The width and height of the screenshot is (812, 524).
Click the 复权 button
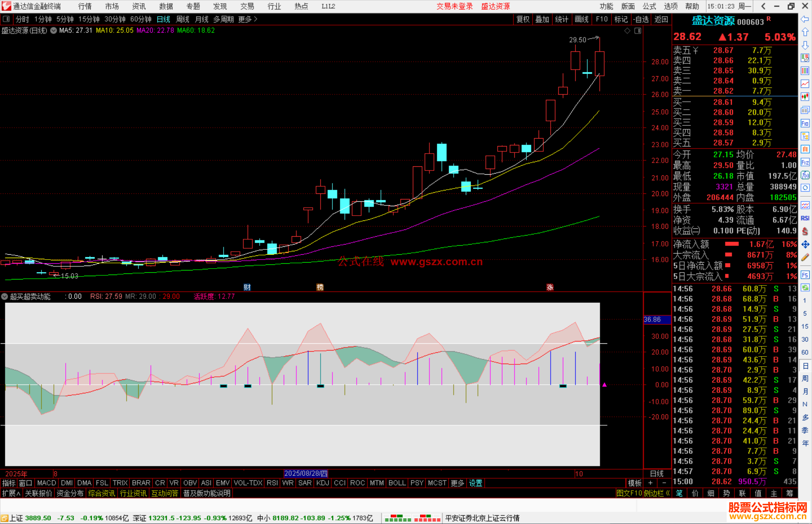point(523,19)
